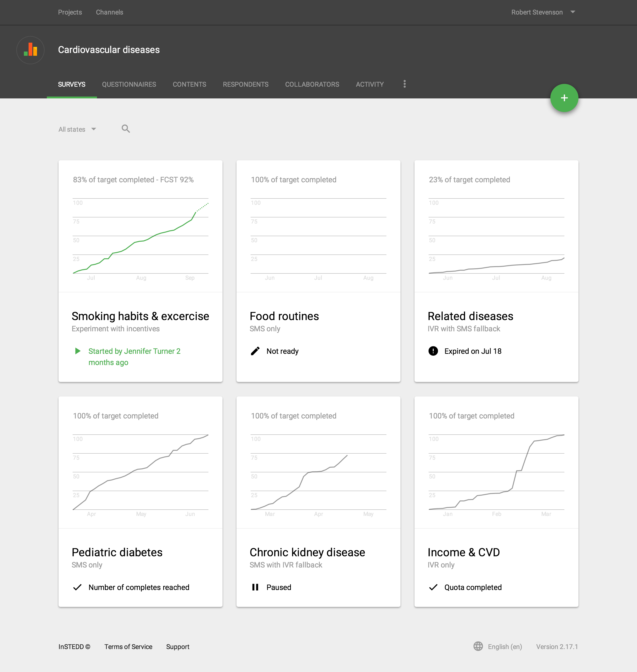Click "IVR with SMS fallback" subtitle
The image size is (637, 672).
click(464, 329)
